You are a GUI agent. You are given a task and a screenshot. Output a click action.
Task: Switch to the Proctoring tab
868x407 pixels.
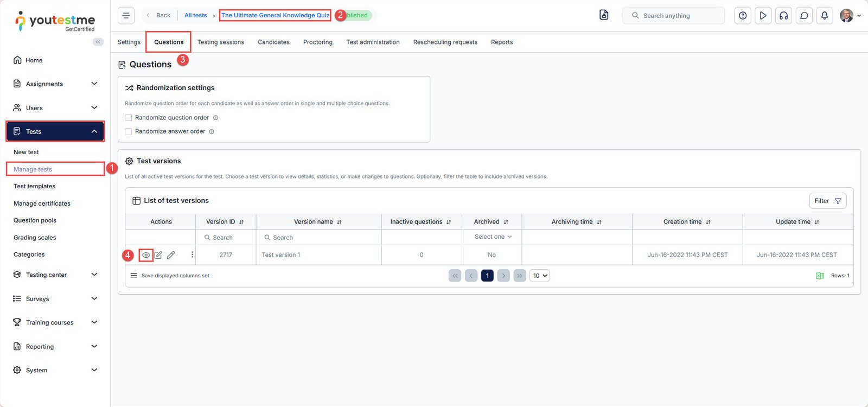pos(317,42)
